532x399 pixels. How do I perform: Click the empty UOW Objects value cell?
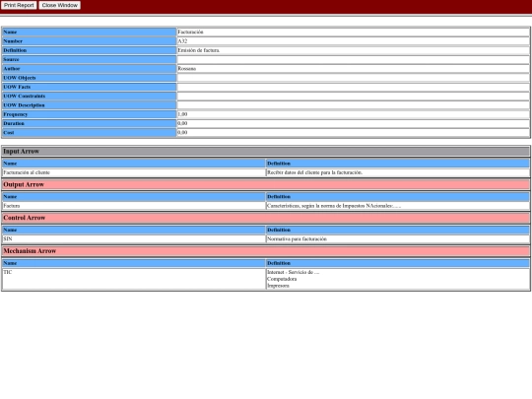[353, 78]
